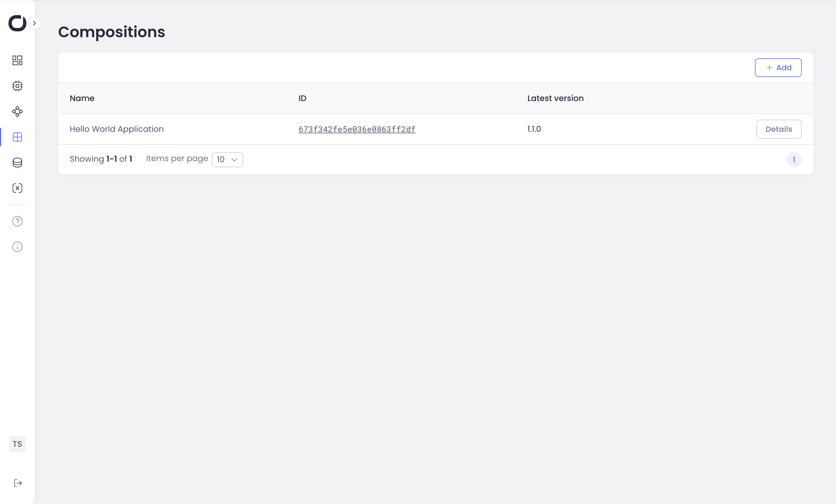Open Details for Hello World Application
This screenshot has height=504, width=836.
point(779,129)
